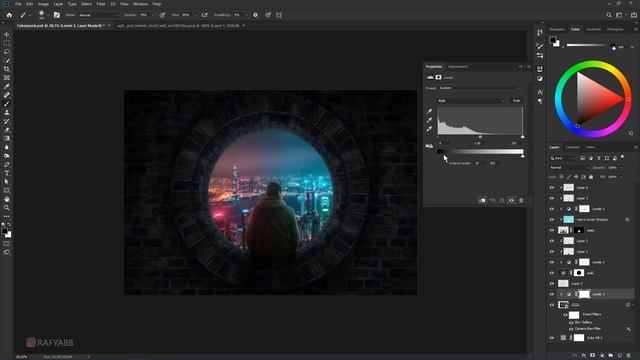
Task: Click the Home icon in options bar
Action: pyautogui.click(x=9, y=15)
